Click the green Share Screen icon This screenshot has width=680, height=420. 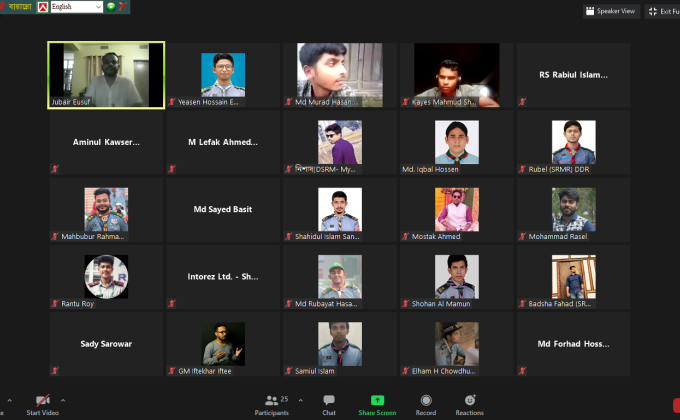377,400
